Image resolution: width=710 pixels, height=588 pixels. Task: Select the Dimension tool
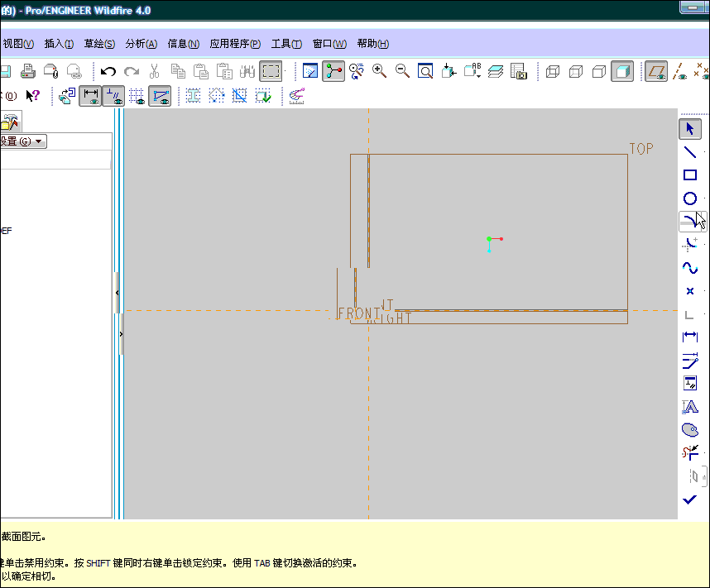point(690,337)
